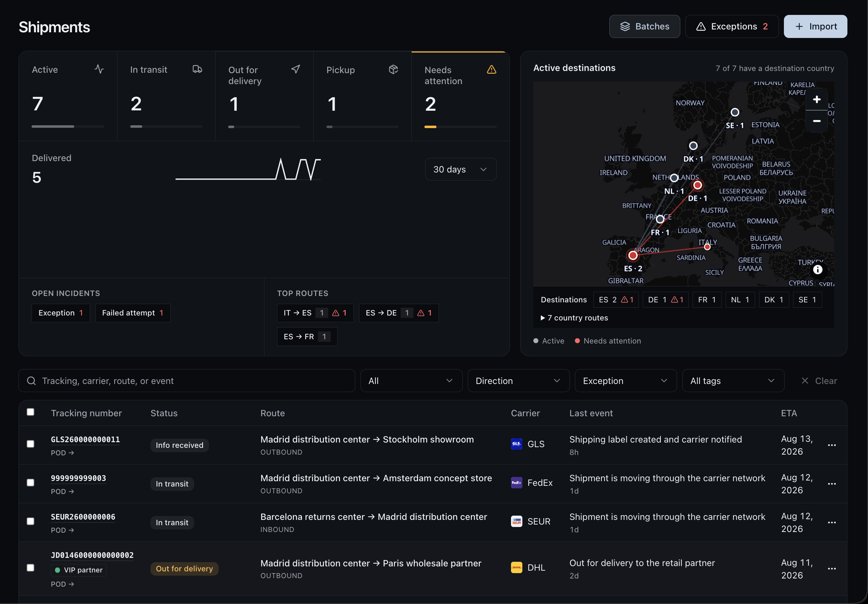Select the Out for delivery stat tab

tap(264, 97)
